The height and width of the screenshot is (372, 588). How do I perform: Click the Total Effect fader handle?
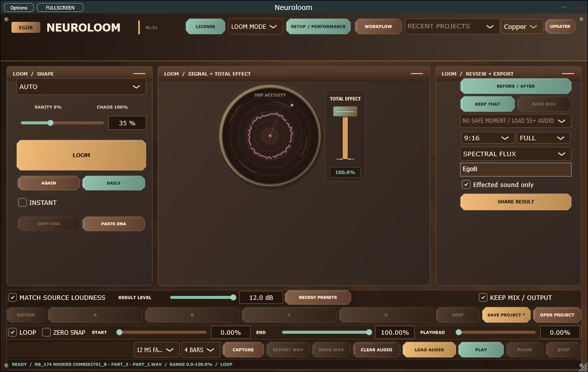click(345, 111)
